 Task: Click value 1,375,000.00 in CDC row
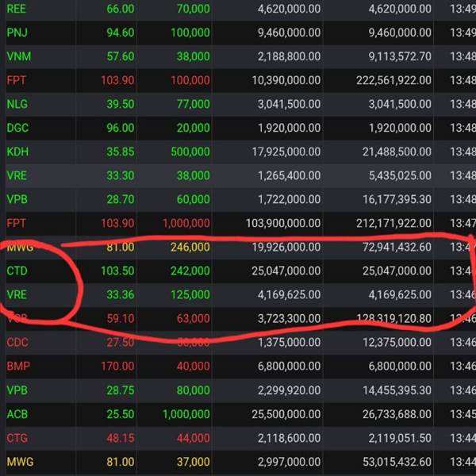coord(289,343)
